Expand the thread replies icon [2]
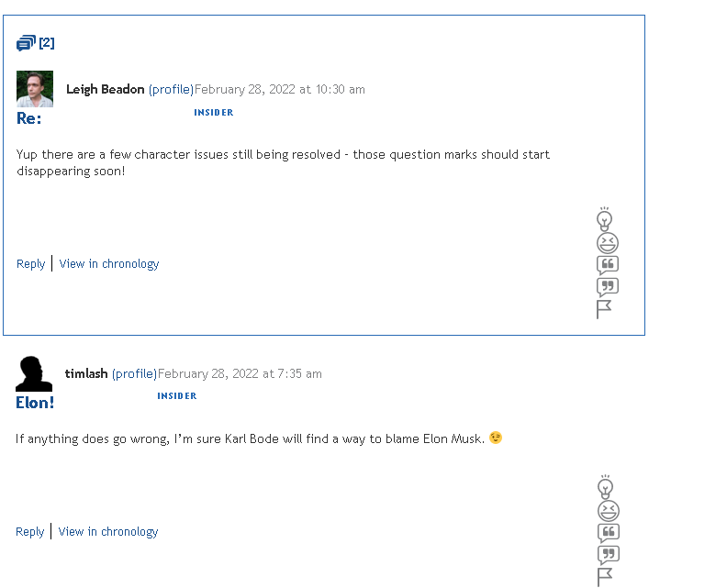727x588 pixels. point(35,43)
